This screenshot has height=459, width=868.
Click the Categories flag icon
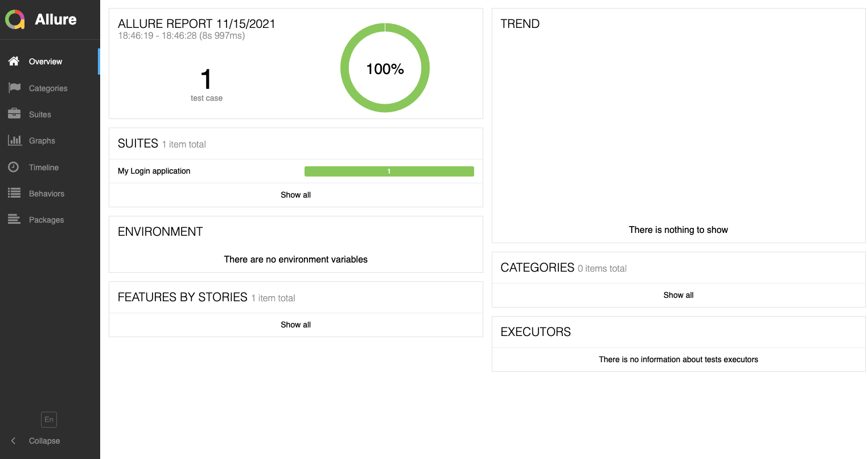click(14, 88)
